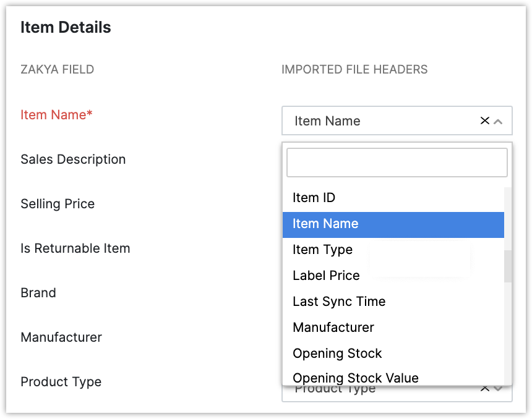Click the dropdown list scrollbar thumb
This screenshot has width=532, height=419.
(x=508, y=266)
